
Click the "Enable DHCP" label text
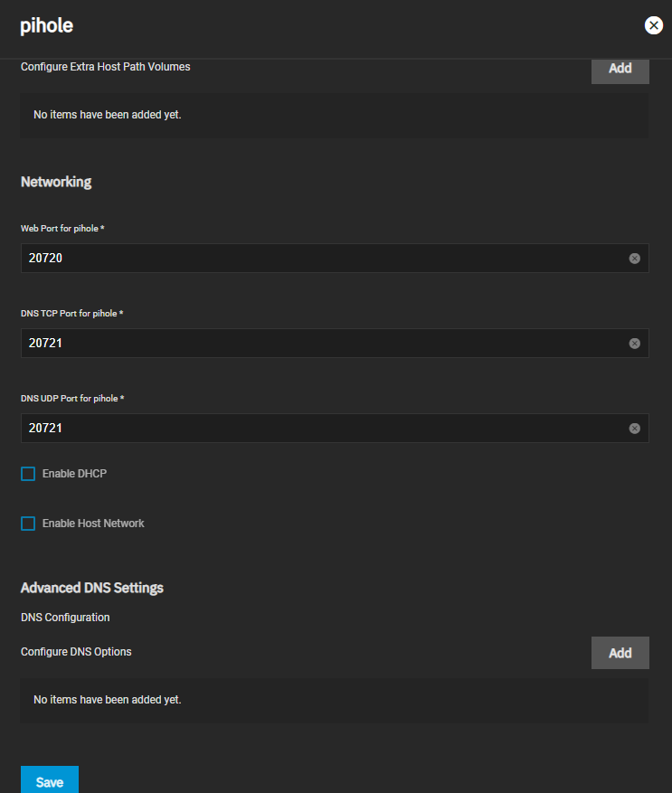point(74,474)
